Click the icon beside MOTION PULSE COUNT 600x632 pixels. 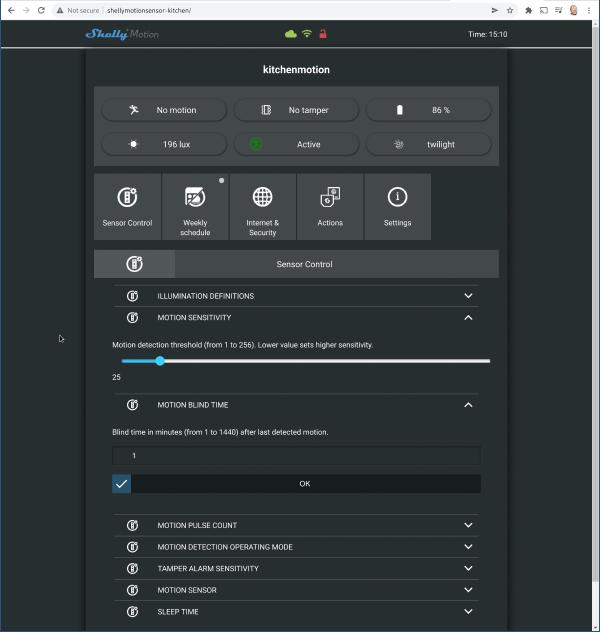tap(133, 525)
